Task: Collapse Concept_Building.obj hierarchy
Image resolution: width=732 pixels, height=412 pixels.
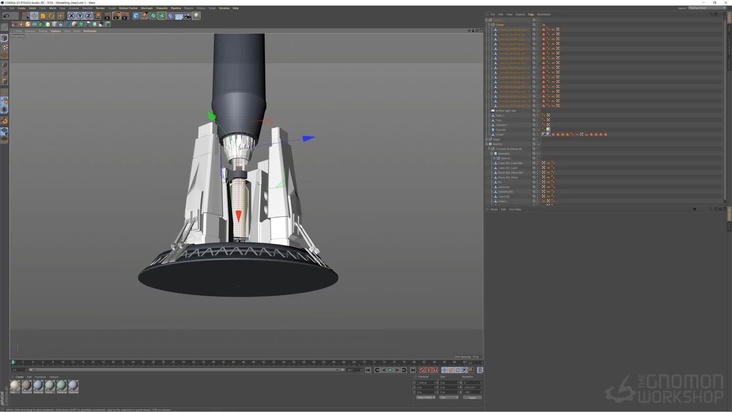Action: point(489,149)
